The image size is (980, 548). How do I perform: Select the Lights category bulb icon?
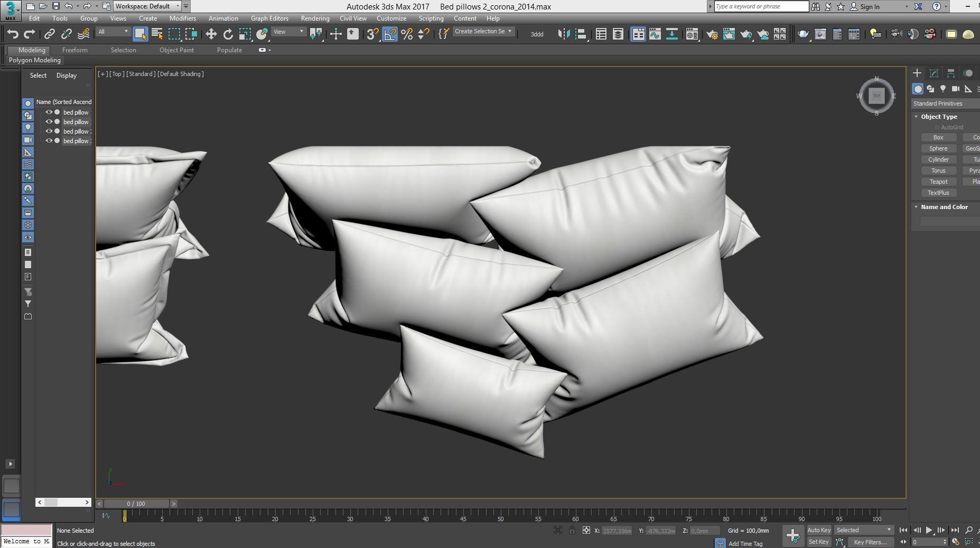click(943, 89)
